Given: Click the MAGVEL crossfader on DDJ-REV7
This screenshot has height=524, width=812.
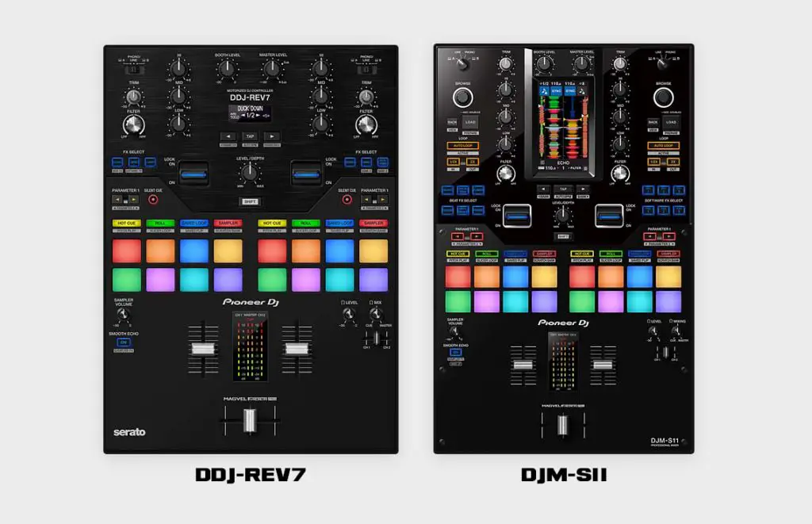Looking at the screenshot, I should (250, 420).
